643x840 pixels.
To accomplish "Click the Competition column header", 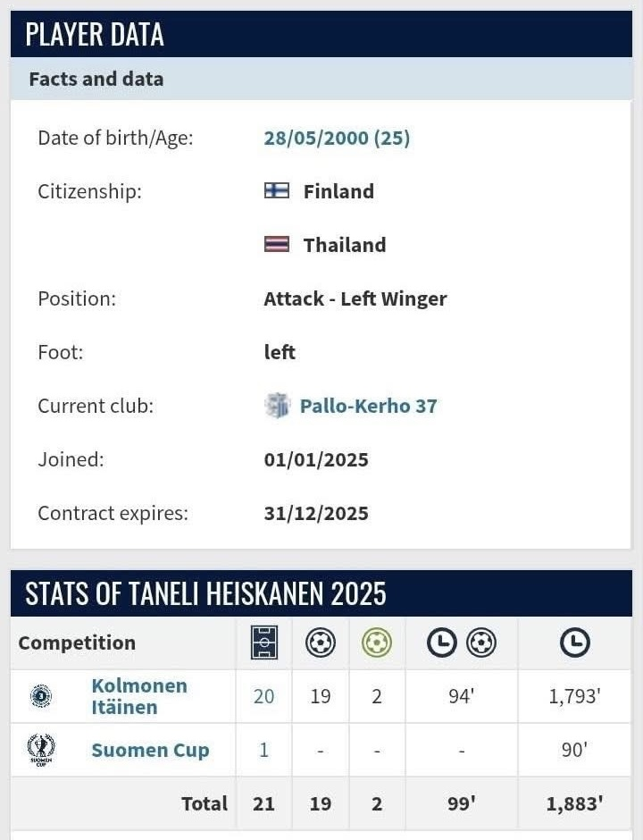I will click(77, 643).
